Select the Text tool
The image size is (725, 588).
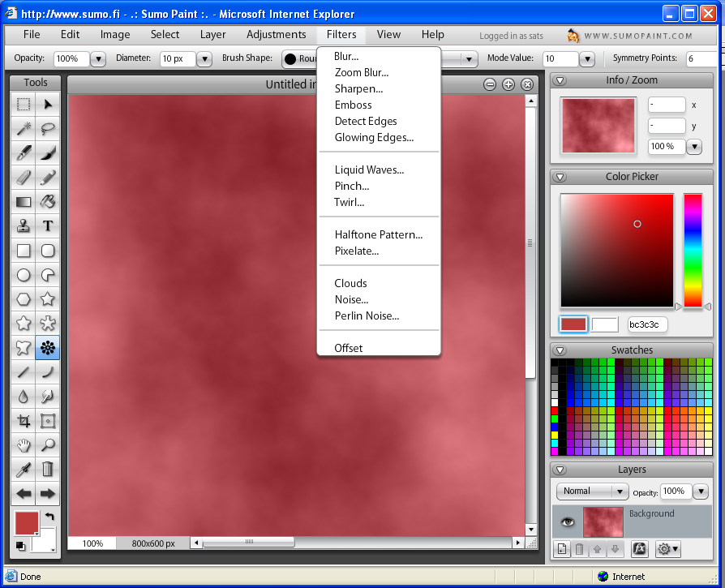click(x=47, y=225)
